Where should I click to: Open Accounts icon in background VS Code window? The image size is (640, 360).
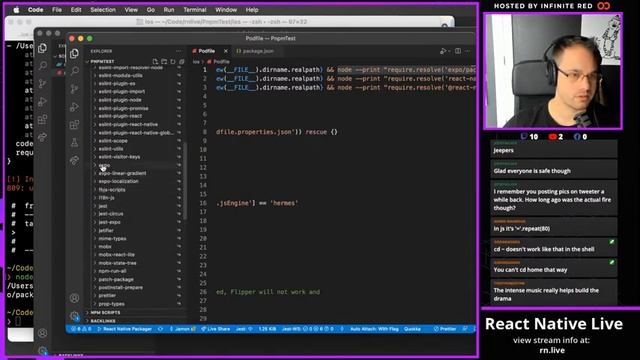point(42,333)
